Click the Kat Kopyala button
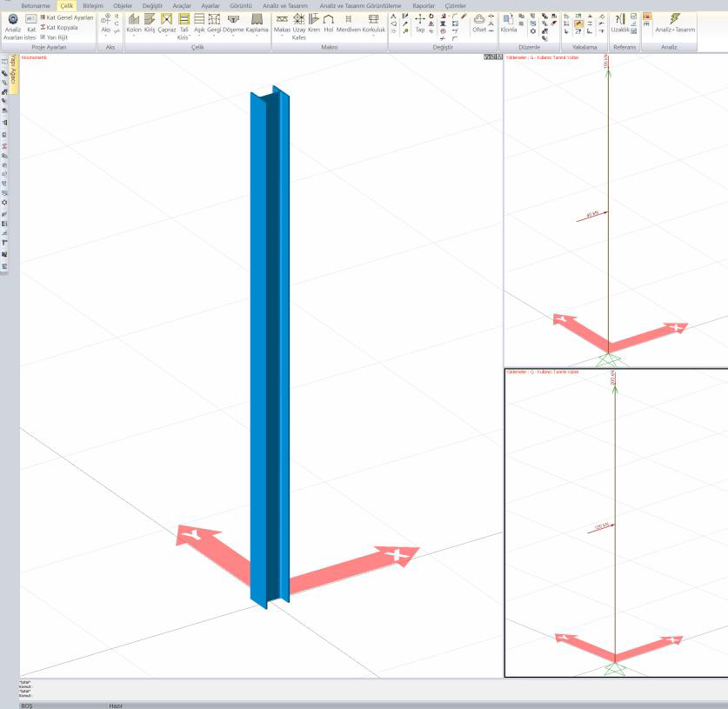The image size is (728, 709). pos(62,27)
